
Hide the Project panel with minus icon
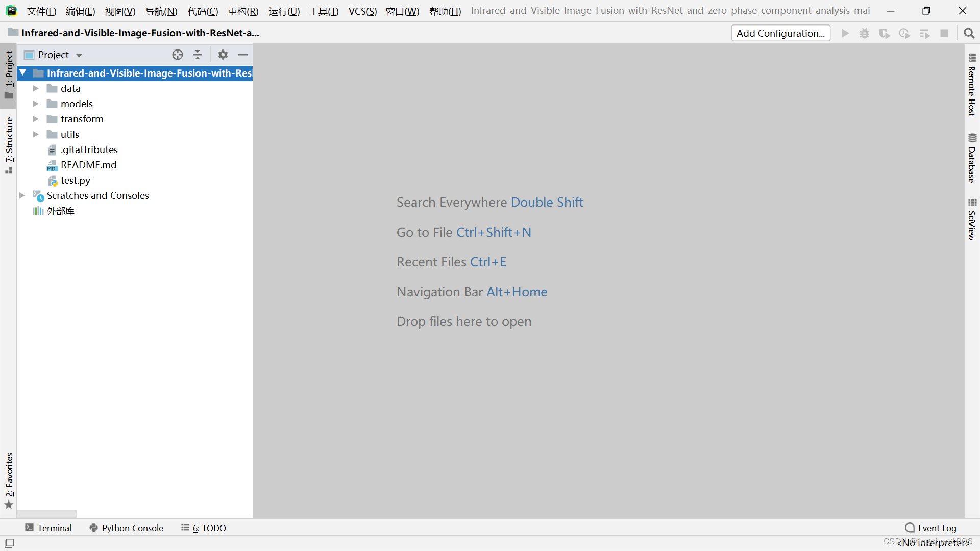pos(243,55)
